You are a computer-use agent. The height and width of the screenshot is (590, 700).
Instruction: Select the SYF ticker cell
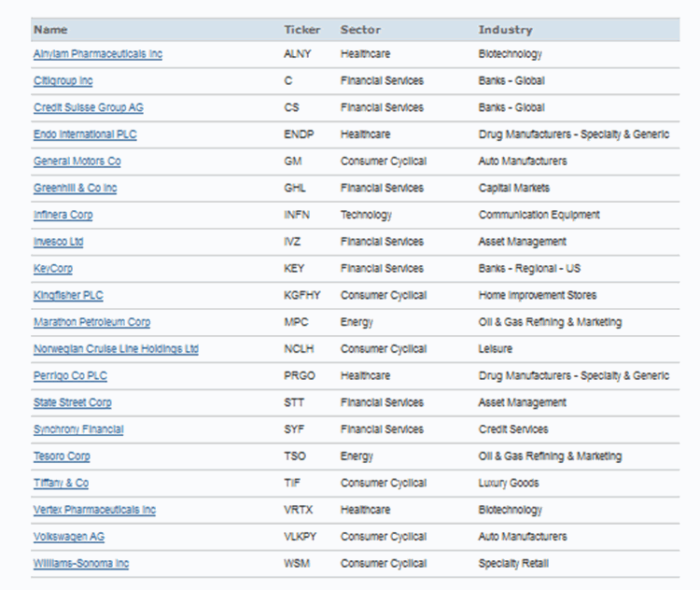click(294, 429)
